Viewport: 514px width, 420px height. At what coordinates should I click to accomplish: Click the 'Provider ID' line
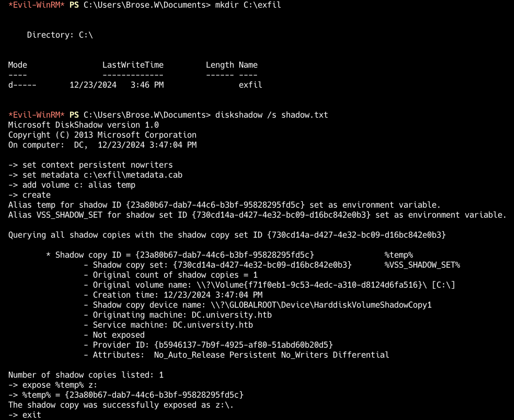click(x=208, y=345)
